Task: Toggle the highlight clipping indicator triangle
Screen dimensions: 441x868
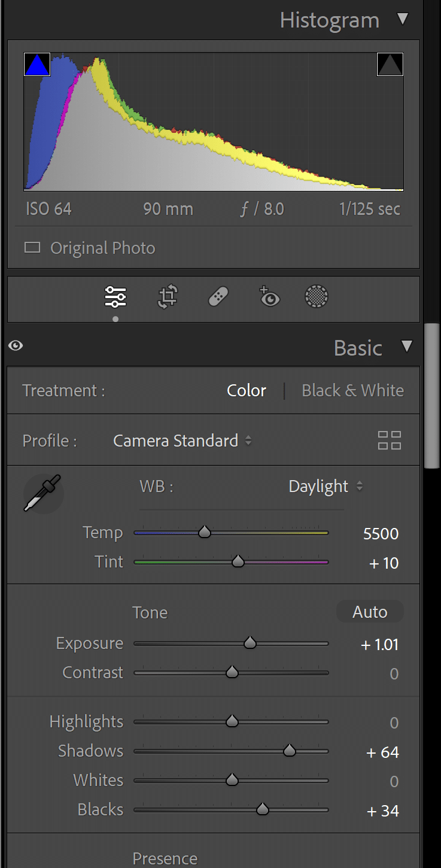Action: [x=390, y=65]
